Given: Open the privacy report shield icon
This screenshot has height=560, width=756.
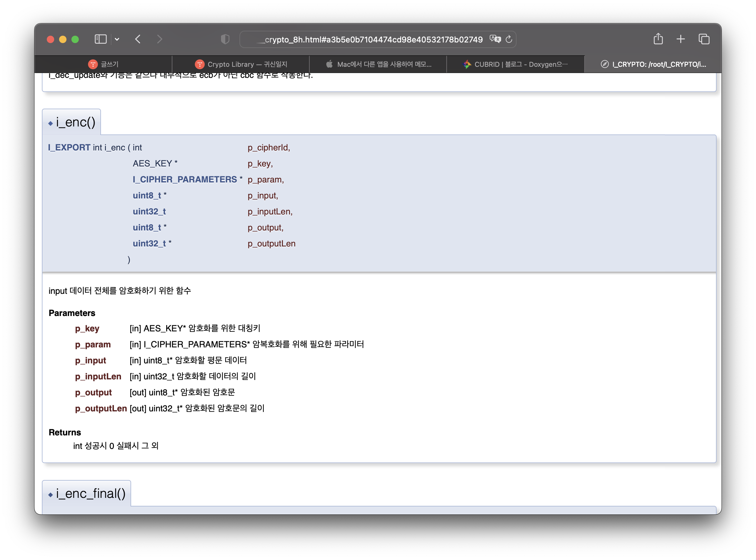Looking at the screenshot, I should coord(225,39).
